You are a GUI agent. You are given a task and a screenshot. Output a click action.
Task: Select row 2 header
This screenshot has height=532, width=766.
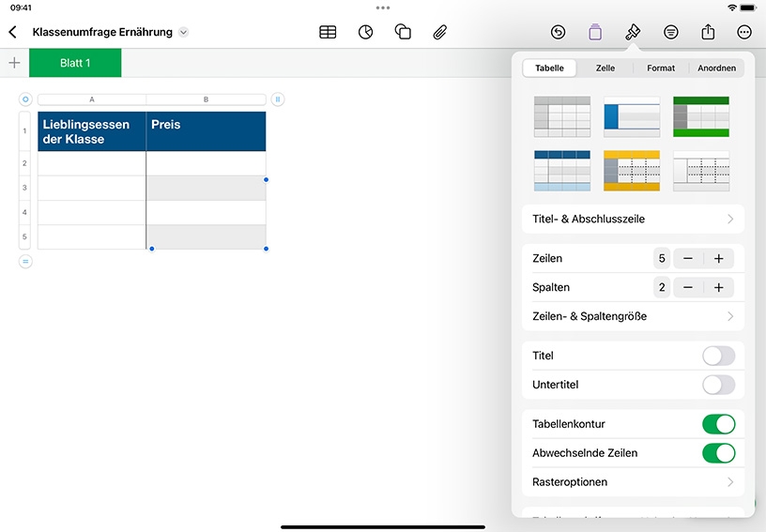tap(24, 163)
